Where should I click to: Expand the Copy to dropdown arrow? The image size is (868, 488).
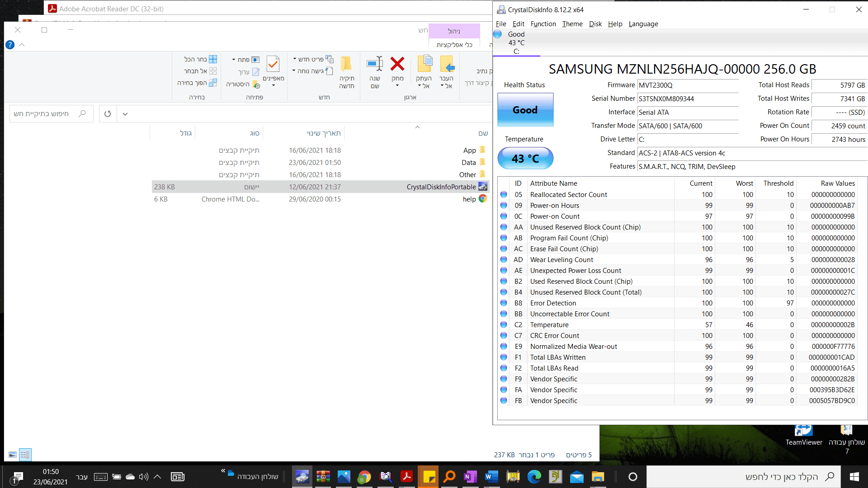pos(420,86)
